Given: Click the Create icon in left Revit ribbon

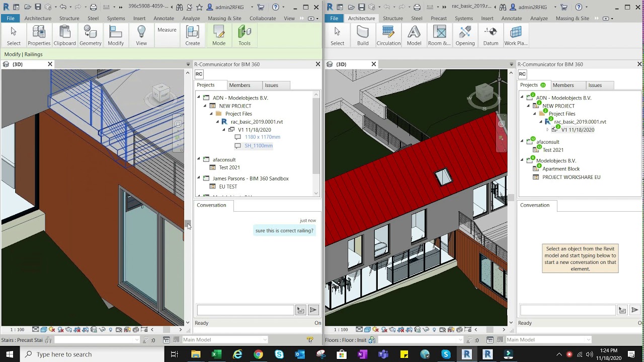Looking at the screenshot, I should pyautogui.click(x=193, y=32).
